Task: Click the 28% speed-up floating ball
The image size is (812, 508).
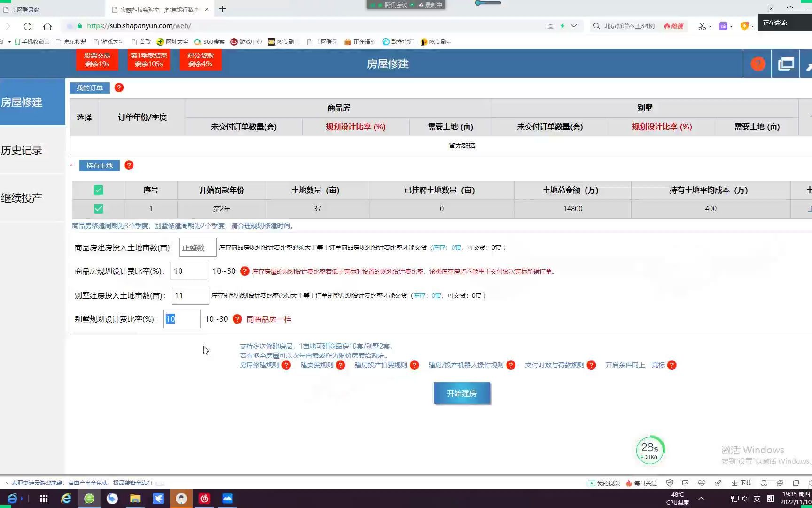Action: (650, 450)
